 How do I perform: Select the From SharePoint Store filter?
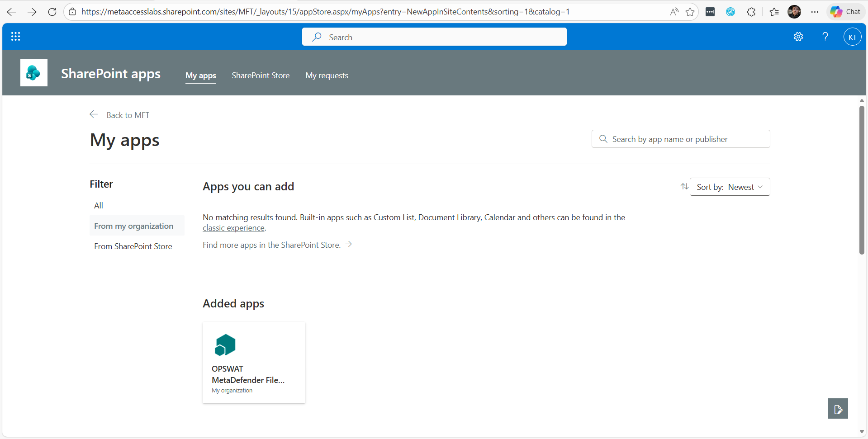coord(133,246)
